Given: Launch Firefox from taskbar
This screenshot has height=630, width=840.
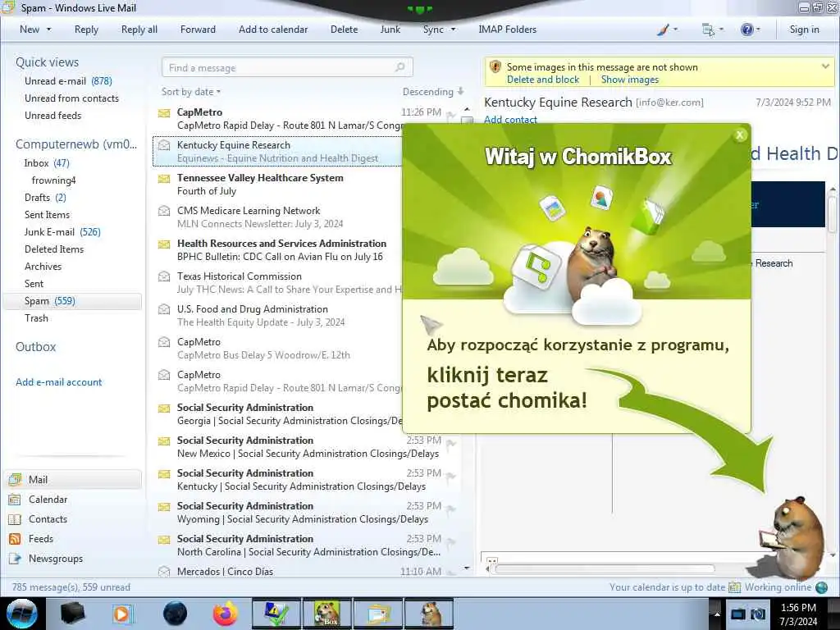Looking at the screenshot, I should point(225,614).
